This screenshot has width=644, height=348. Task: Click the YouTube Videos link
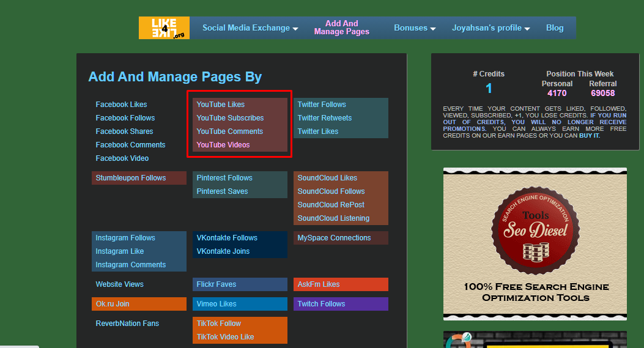(223, 145)
